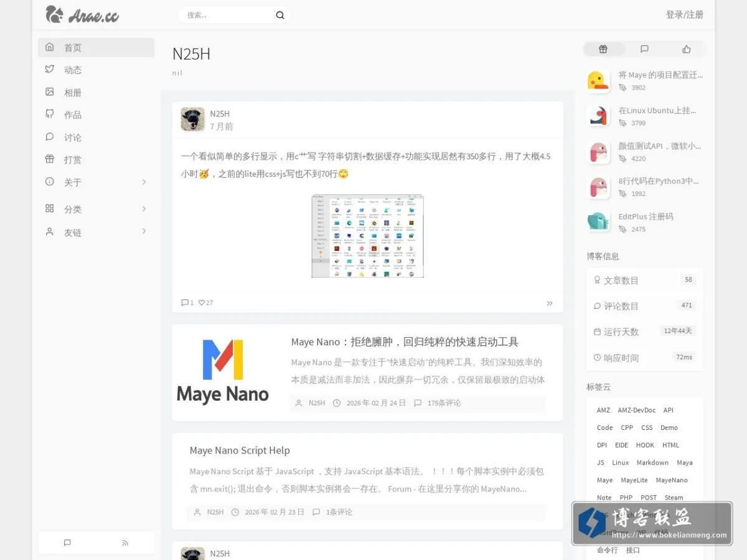The height and width of the screenshot is (560, 747).
Task: Click the grid icon beside 分类
Action: (x=50, y=208)
